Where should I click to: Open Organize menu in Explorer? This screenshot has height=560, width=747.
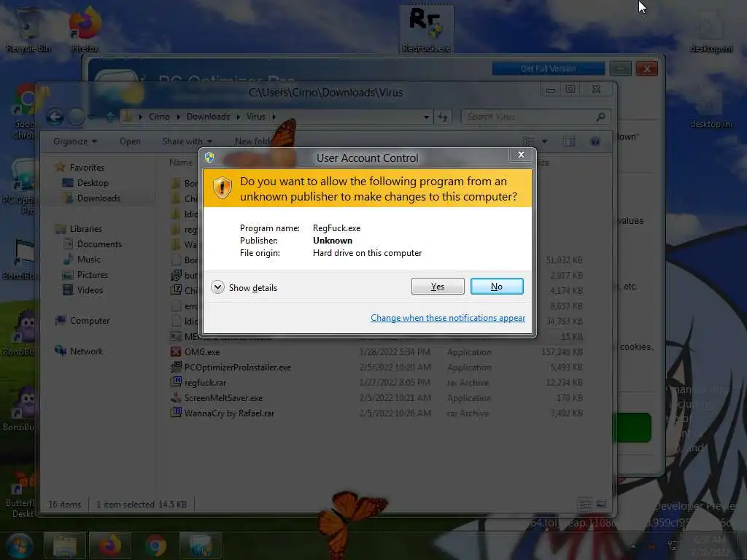[x=75, y=141]
